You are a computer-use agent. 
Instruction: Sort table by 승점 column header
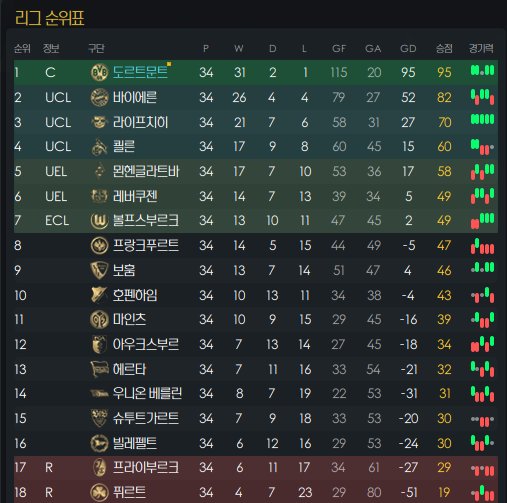click(x=444, y=49)
